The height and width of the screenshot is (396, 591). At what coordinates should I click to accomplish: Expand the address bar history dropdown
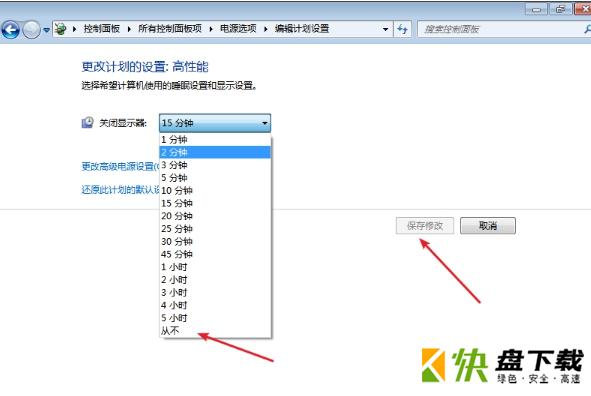pyautogui.click(x=385, y=29)
